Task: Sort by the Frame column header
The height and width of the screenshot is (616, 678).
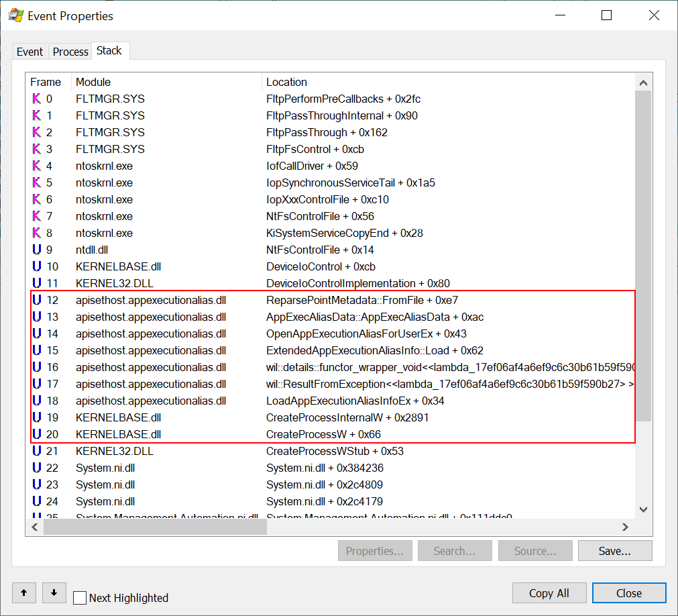Action: pos(48,82)
